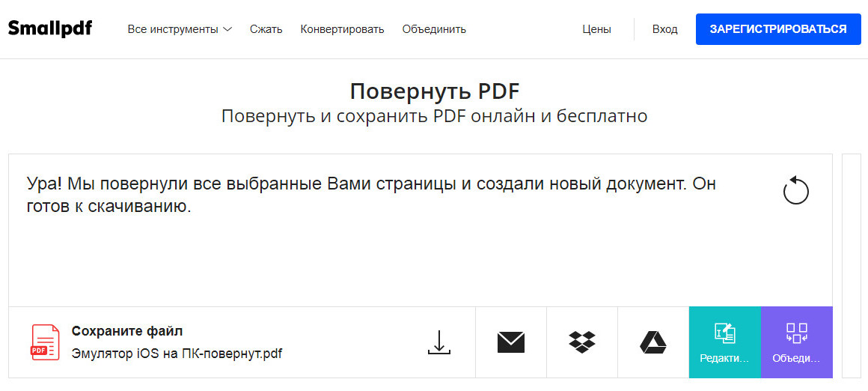The width and height of the screenshot is (868, 391).
Task: Click the file name Эмулятор iOS на ПК-повернут.pdf
Action: pyautogui.click(x=177, y=354)
